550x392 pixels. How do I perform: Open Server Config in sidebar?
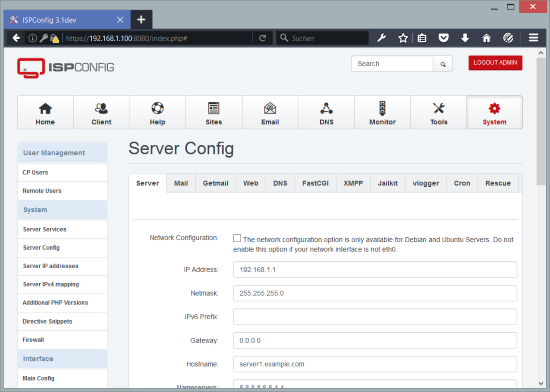pos(62,248)
